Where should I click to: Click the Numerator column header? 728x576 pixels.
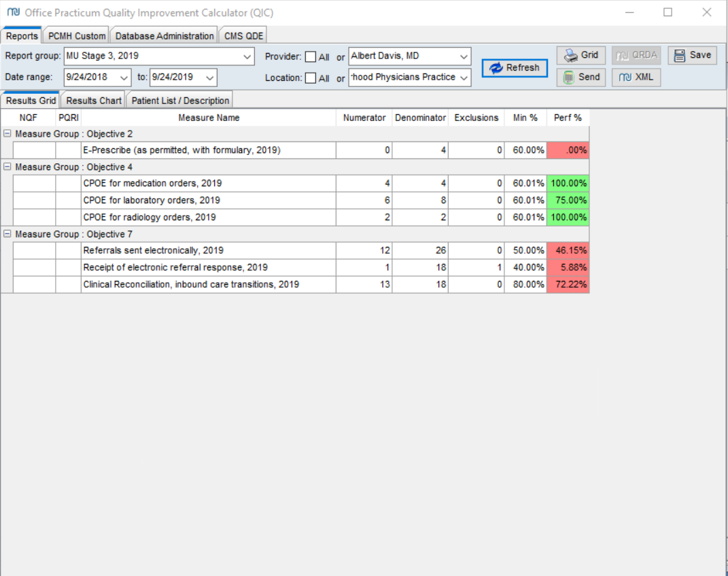coord(364,118)
